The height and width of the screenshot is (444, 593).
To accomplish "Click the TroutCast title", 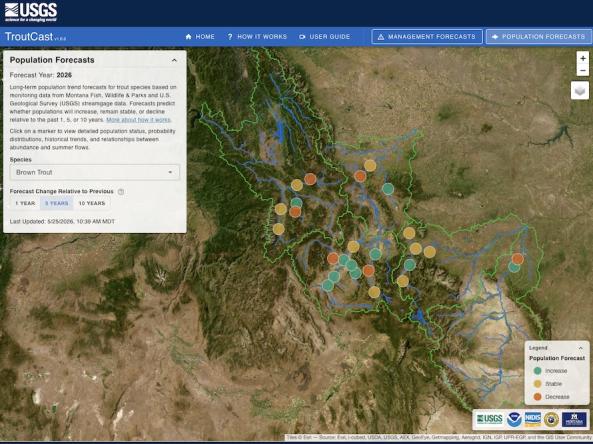I will pyautogui.click(x=29, y=37).
